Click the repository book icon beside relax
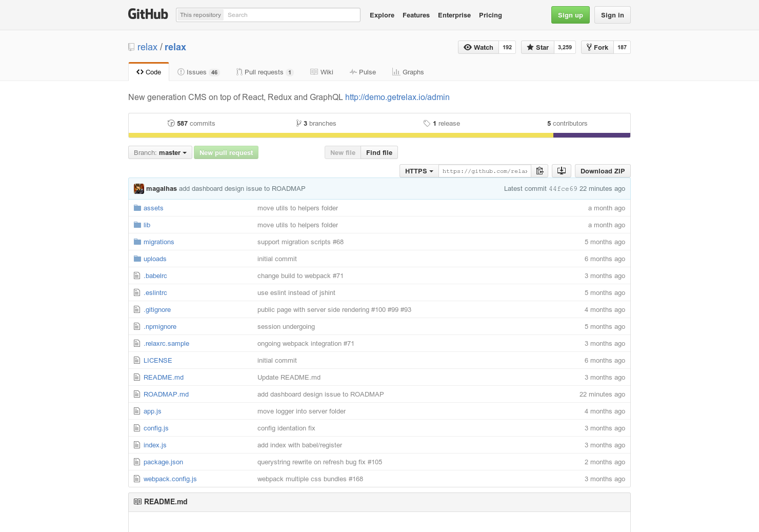Screen dimensions: 759x532 (131, 47)
